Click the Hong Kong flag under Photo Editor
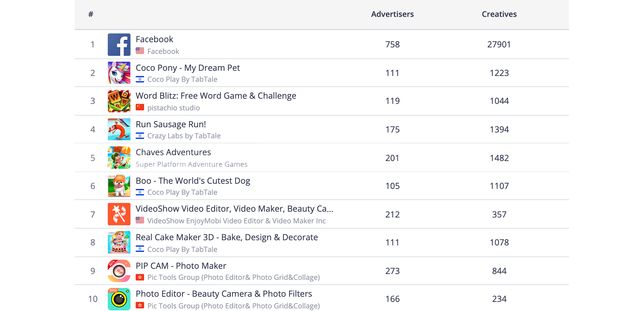This screenshot has height=311, width=644. pos(140,305)
